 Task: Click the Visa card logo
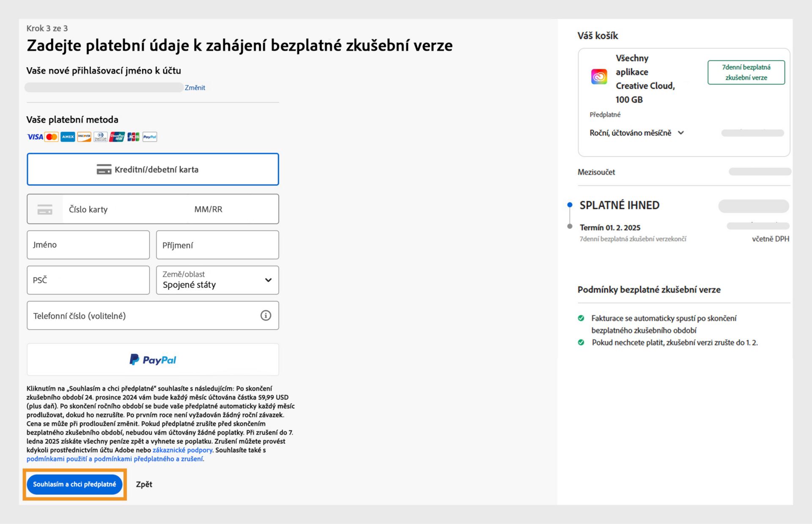35,137
